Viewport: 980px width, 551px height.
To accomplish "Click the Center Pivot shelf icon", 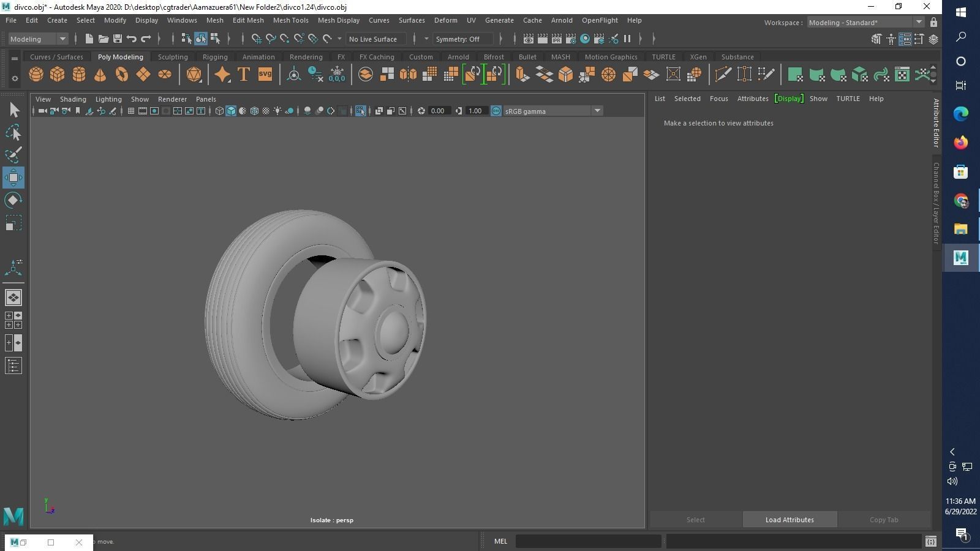I will 294,75.
